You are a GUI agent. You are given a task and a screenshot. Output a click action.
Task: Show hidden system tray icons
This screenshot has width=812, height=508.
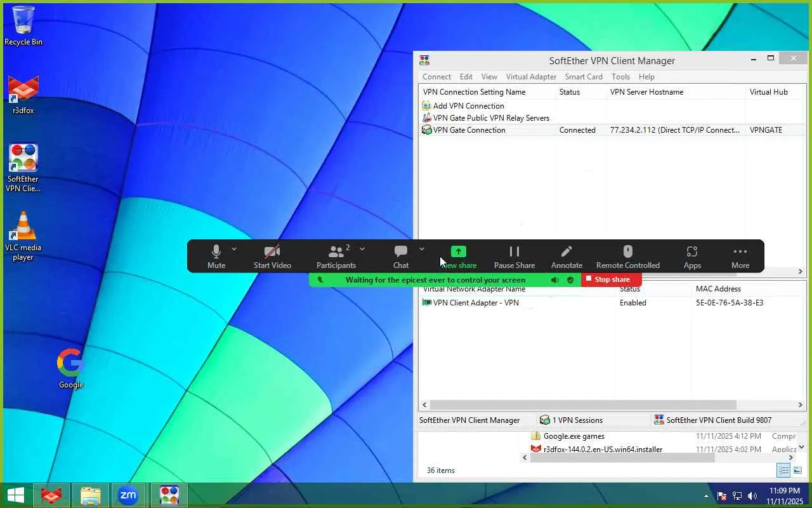[706, 496]
